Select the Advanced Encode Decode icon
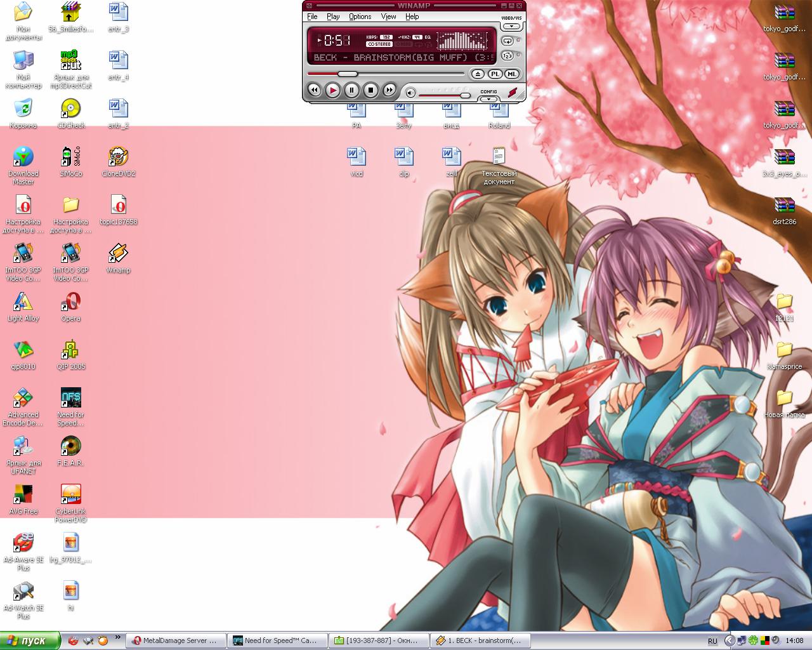The image size is (812, 650). [x=23, y=407]
